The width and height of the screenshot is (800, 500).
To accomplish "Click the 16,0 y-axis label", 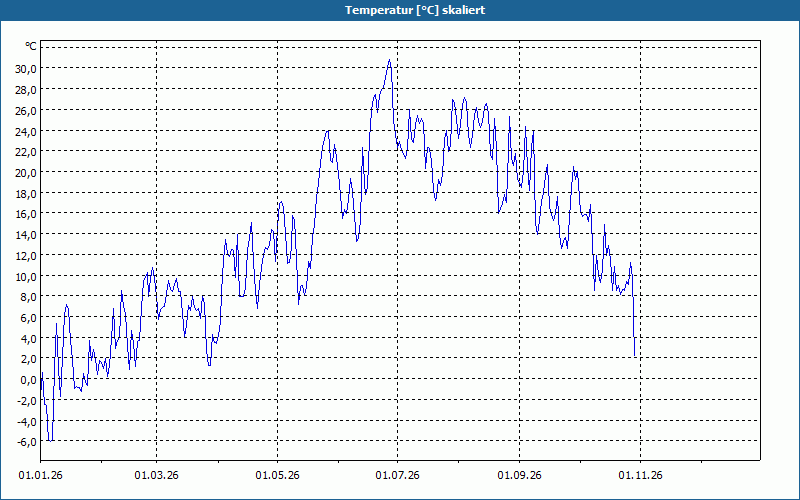I will (26, 214).
